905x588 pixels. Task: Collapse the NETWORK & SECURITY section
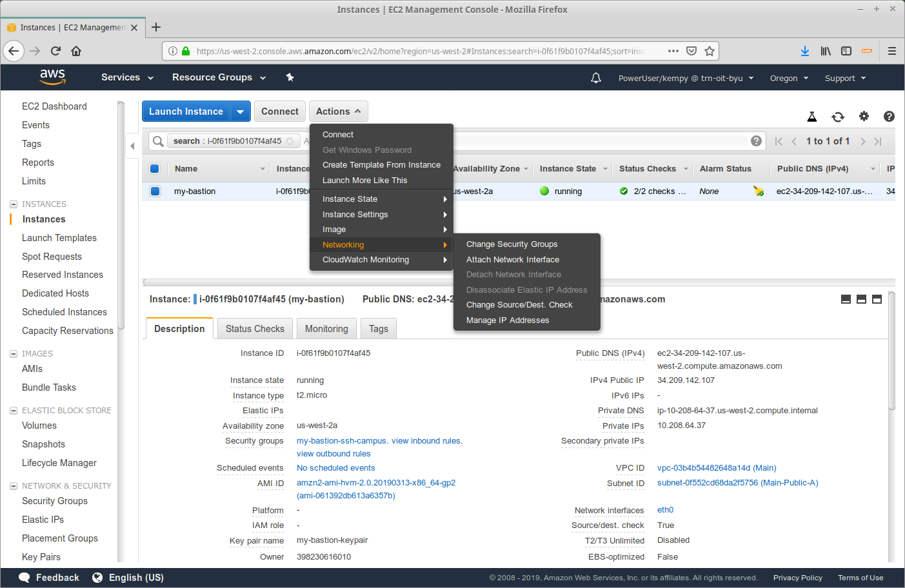pyautogui.click(x=14, y=486)
